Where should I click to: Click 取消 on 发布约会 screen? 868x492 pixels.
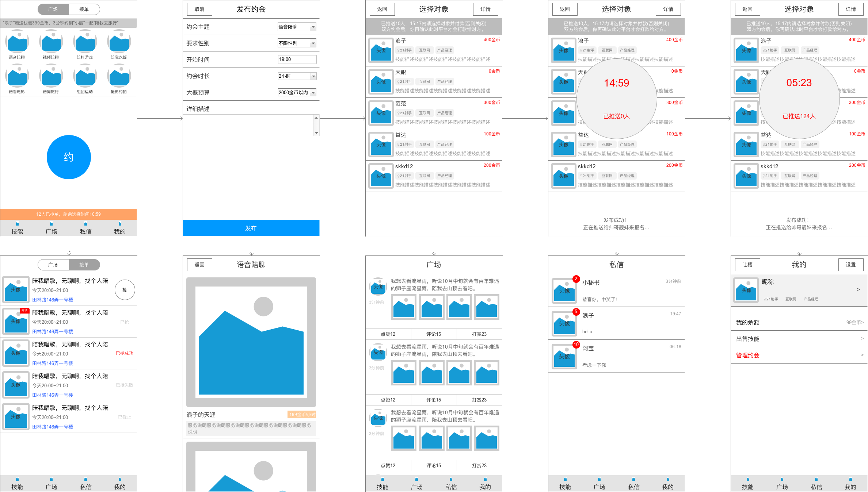tap(199, 9)
